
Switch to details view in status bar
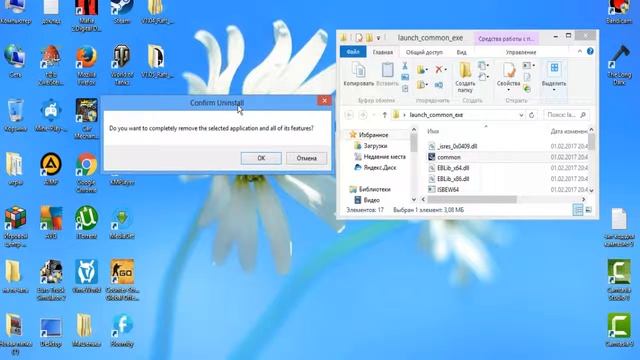click(x=578, y=210)
